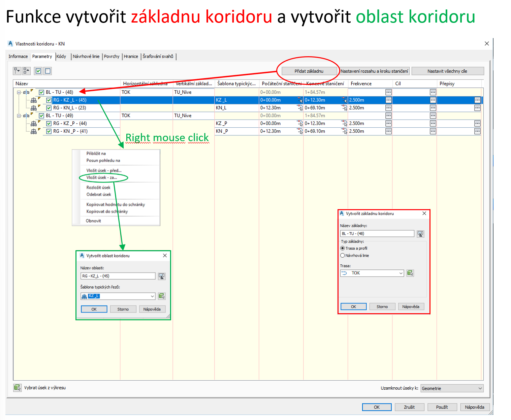This screenshot has width=511, height=420.
Task: Open the Frekvence ellipsis for RG - KZ_L - (45)
Action: pyautogui.click(x=388, y=100)
